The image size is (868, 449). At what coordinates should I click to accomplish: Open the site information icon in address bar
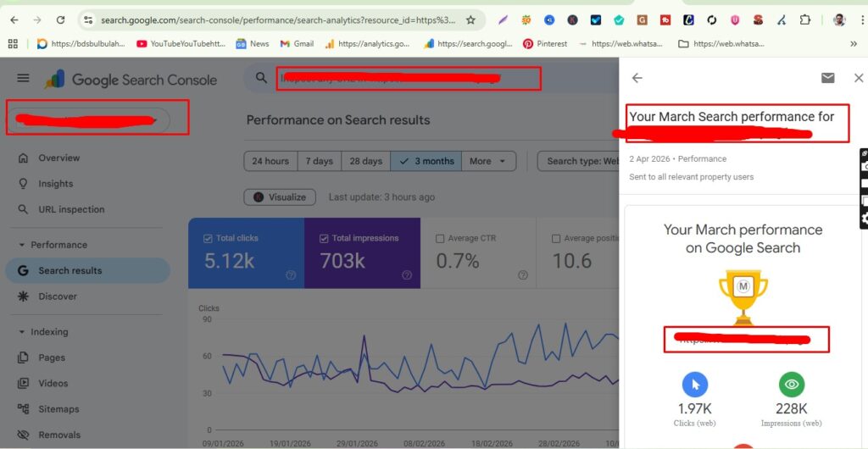(88, 19)
